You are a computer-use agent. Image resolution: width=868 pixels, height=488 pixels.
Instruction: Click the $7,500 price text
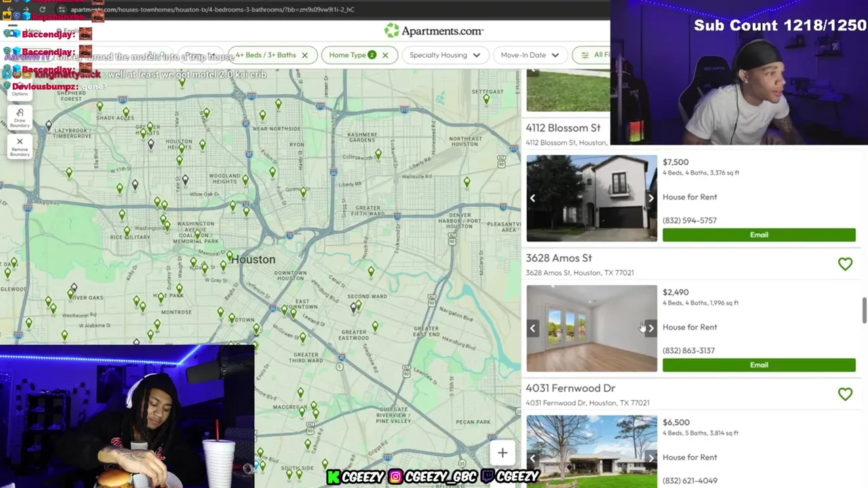click(675, 162)
